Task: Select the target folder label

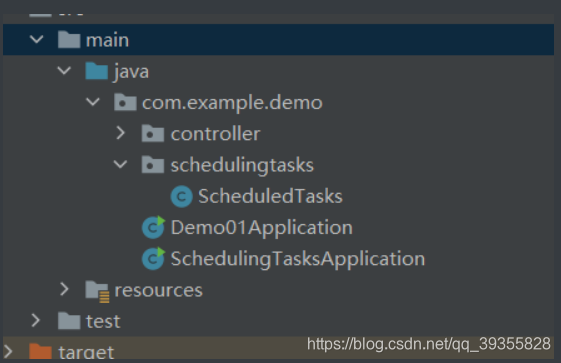Action: (86, 352)
